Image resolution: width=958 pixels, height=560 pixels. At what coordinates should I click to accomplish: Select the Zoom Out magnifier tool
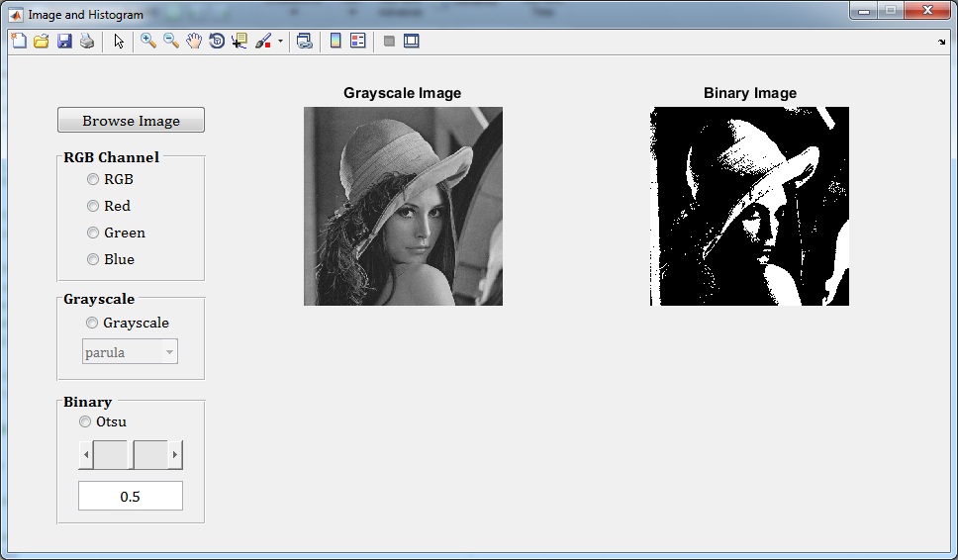click(x=171, y=41)
